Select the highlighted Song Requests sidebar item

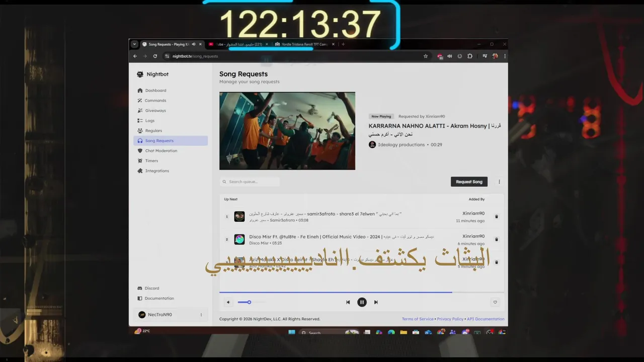coord(171,141)
